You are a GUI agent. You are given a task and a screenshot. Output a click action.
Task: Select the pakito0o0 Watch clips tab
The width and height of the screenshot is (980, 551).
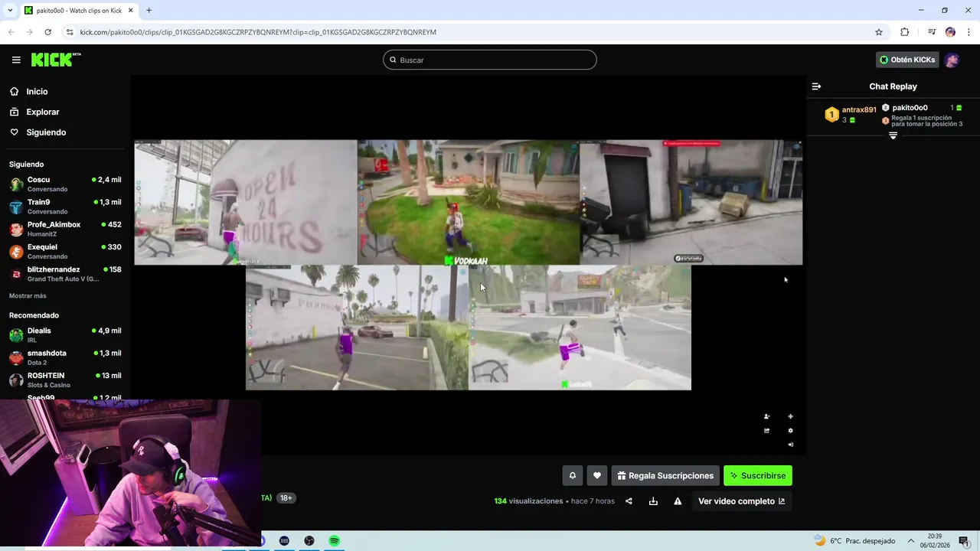(78, 11)
